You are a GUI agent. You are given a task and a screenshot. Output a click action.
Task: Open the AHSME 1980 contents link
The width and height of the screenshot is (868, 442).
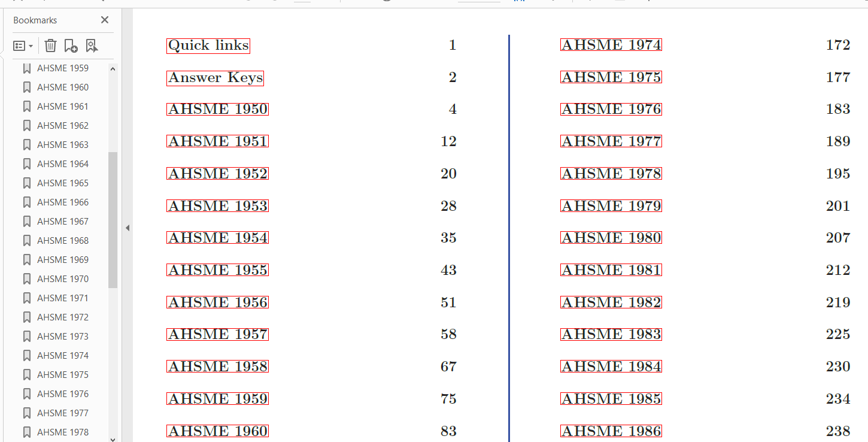click(611, 238)
